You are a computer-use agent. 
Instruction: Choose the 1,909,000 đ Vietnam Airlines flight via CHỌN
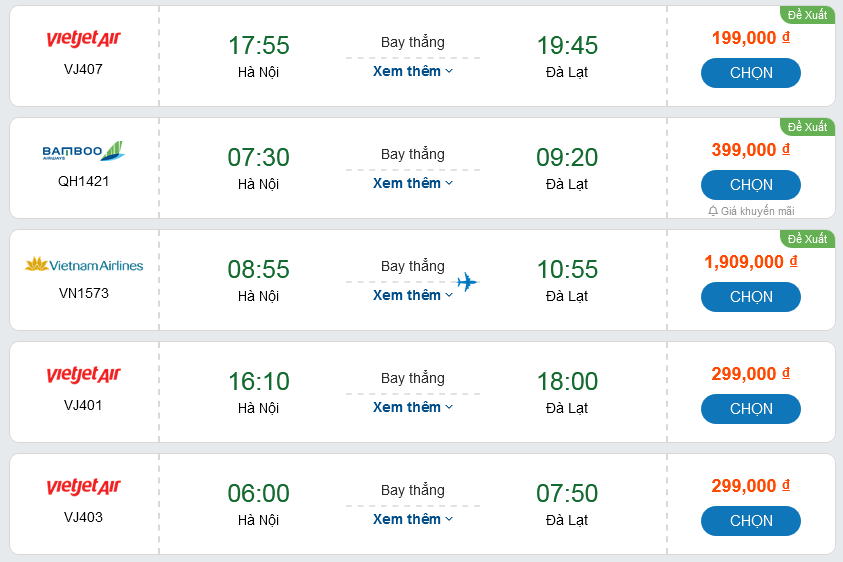point(751,297)
